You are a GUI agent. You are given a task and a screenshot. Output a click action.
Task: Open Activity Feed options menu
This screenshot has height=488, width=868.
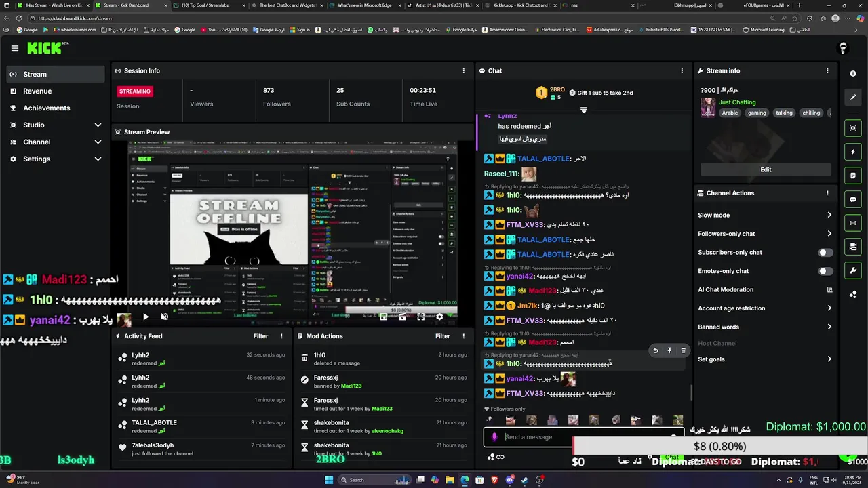[281, 336]
